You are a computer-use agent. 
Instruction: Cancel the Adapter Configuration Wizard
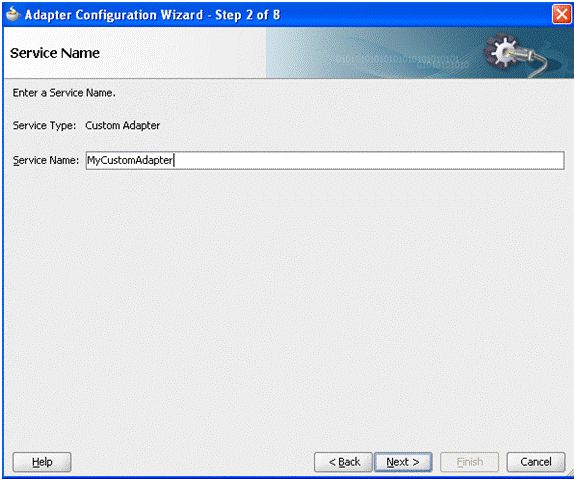pyautogui.click(x=536, y=462)
